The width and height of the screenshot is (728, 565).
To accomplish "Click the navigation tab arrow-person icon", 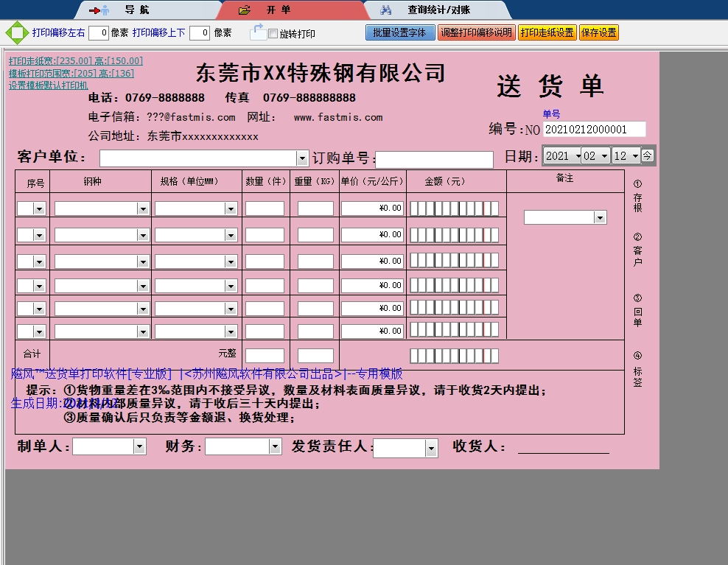I will click(99, 10).
